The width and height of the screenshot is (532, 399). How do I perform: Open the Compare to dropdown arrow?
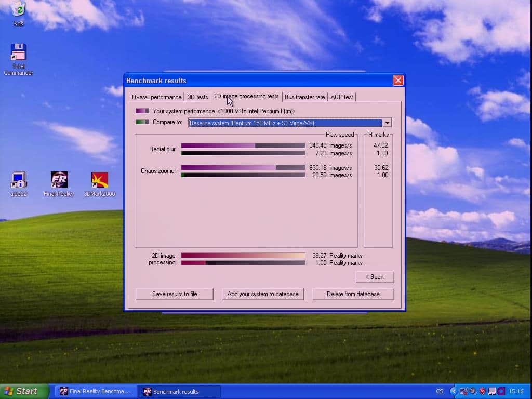(387, 123)
